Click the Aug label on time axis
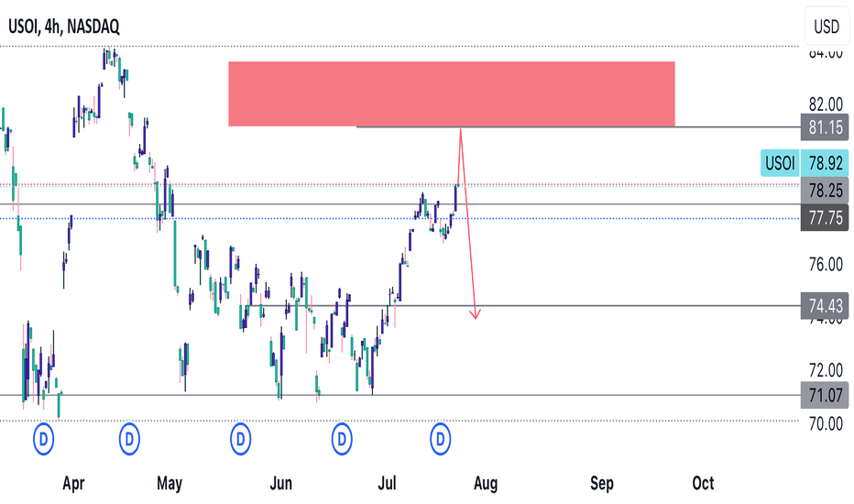The image size is (854, 504). (x=486, y=483)
